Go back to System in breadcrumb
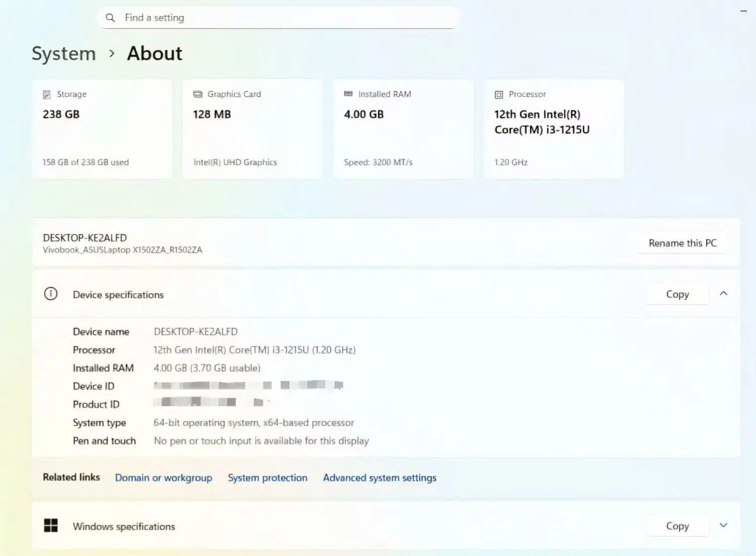The image size is (756, 556). 64,53
